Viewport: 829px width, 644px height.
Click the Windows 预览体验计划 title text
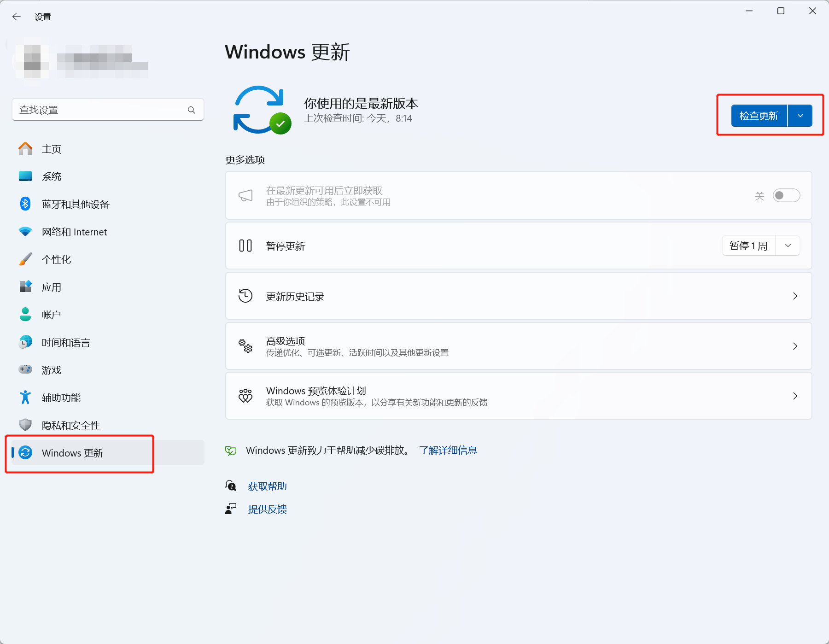click(316, 391)
